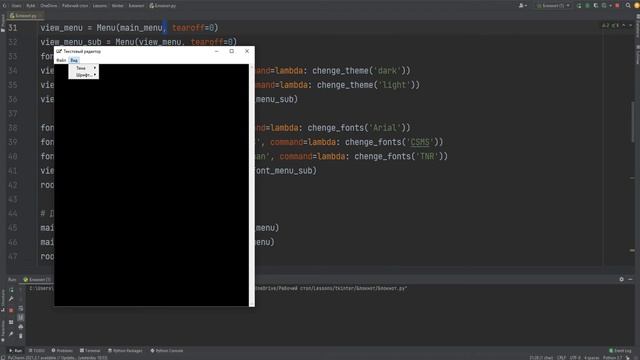Click the restore layout icon in Run panel
Viewport: 640px width, 360px height.
(x=11, y=322)
